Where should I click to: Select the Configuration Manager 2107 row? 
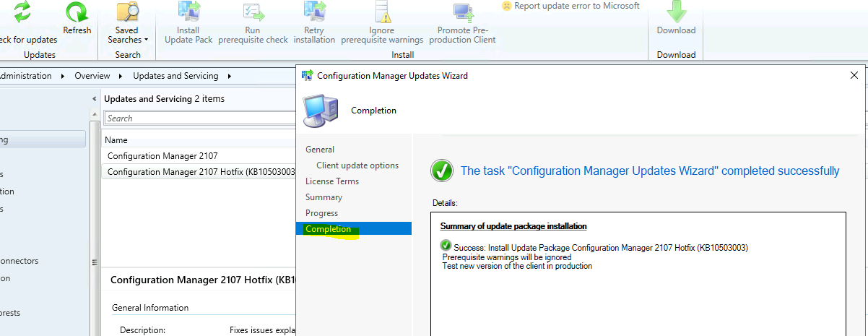pos(199,155)
